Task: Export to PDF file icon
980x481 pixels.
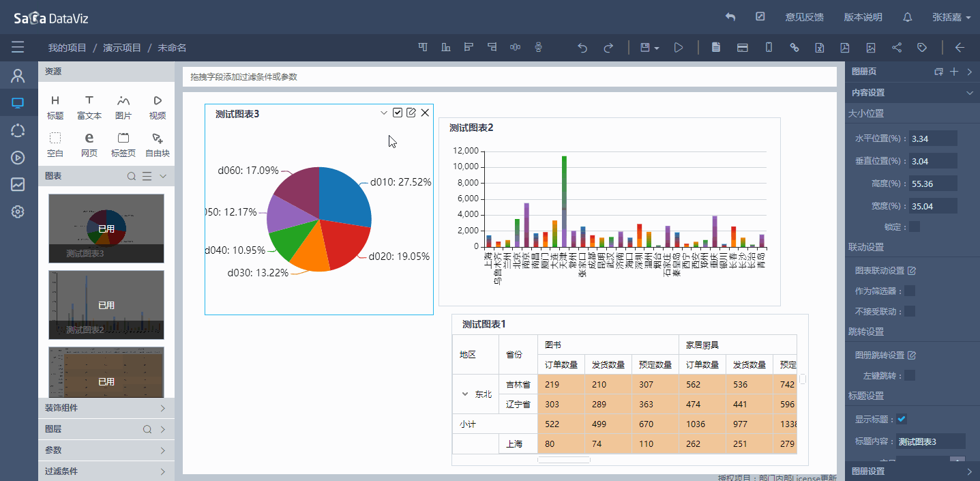Action: pyautogui.click(x=844, y=48)
